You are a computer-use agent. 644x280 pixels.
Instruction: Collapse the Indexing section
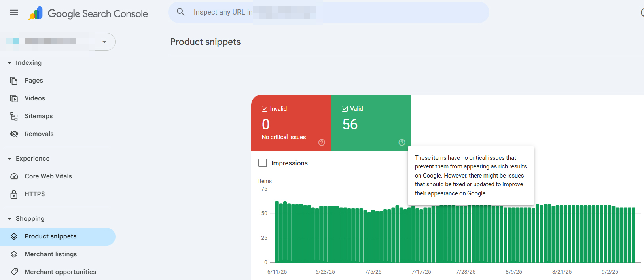[x=9, y=63]
